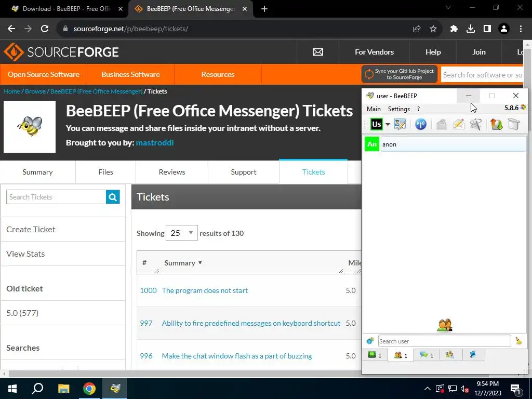Go to the Home breadcrumb link
This screenshot has width=532, height=399.
(12, 91)
